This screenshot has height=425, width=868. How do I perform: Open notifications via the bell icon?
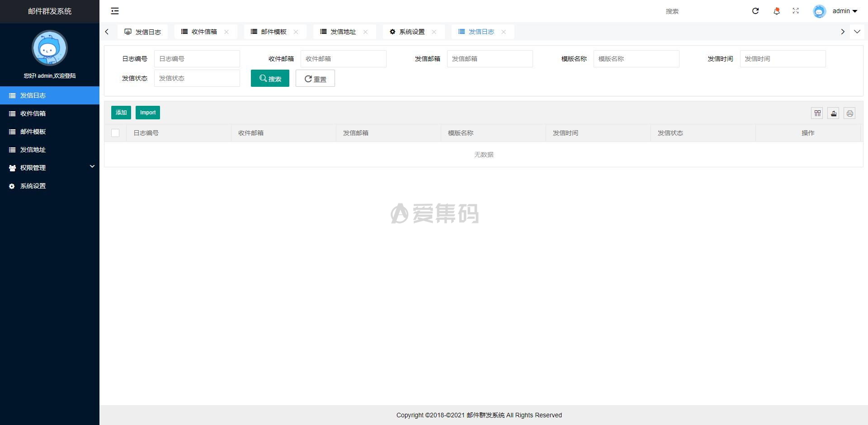tap(777, 11)
